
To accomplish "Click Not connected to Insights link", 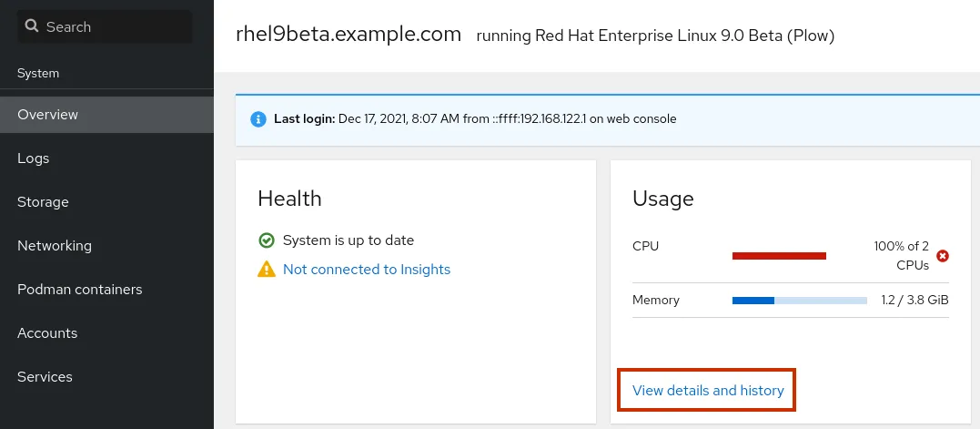I will point(367,270).
